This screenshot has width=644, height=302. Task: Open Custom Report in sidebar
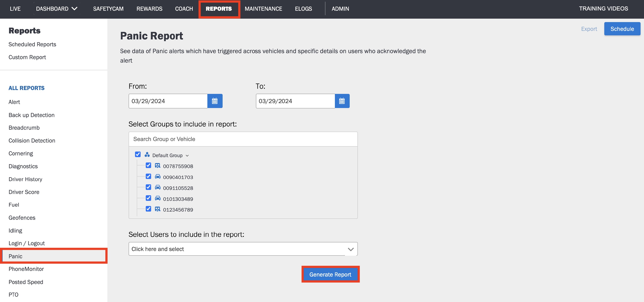(x=27, y=57)
